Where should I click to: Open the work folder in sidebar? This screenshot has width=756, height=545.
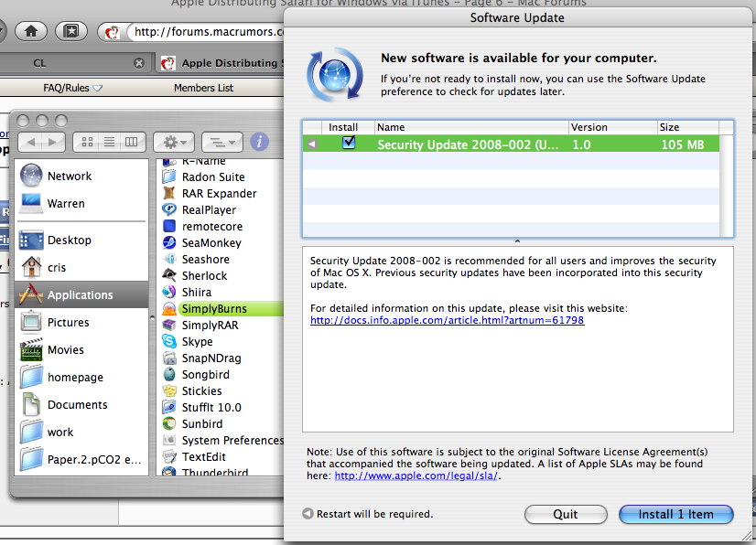click(81, 433)
